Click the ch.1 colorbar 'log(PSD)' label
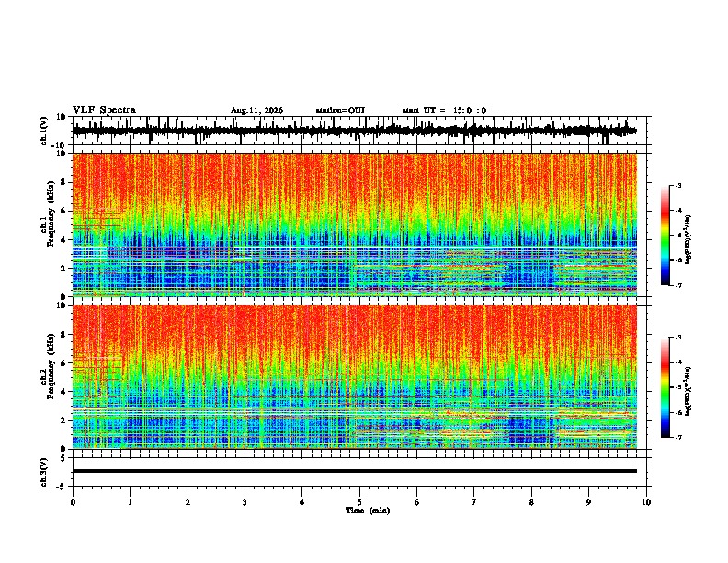728x563 pixels. tap(688, 240)
